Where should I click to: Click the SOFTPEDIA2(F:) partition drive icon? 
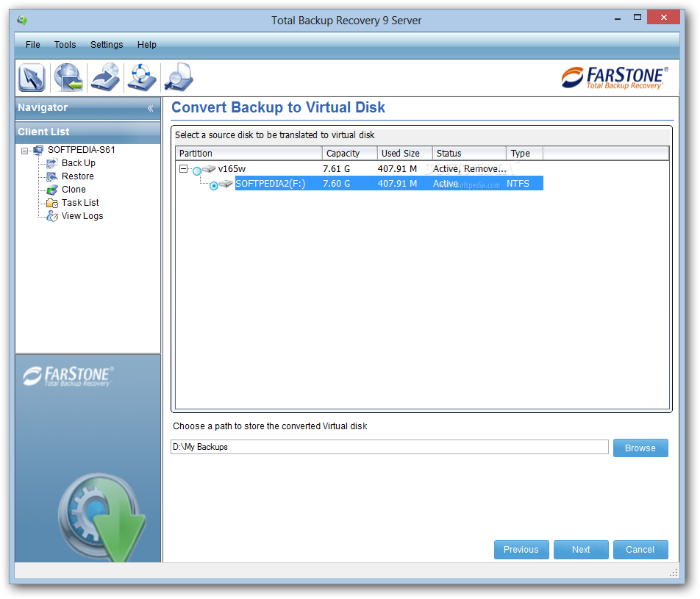226,184
